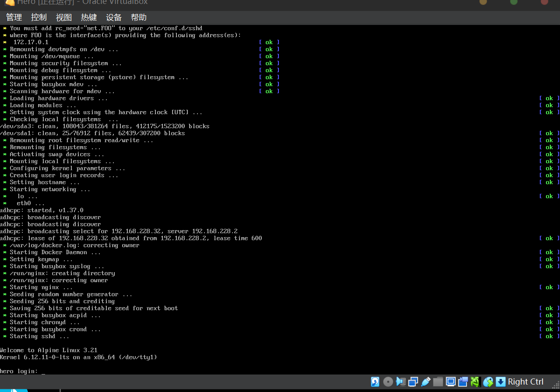This screenshot has height=392, width=560.
Task: Open the 管理 menu
Action: 14,17
